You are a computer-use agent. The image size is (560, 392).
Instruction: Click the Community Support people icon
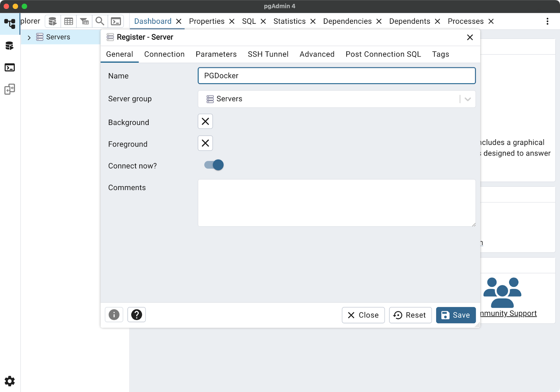coord(502,293)
